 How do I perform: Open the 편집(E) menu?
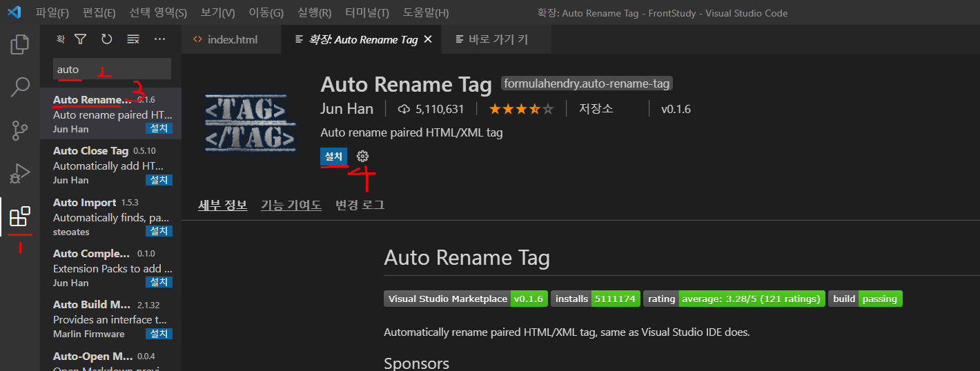coord(99,12)
